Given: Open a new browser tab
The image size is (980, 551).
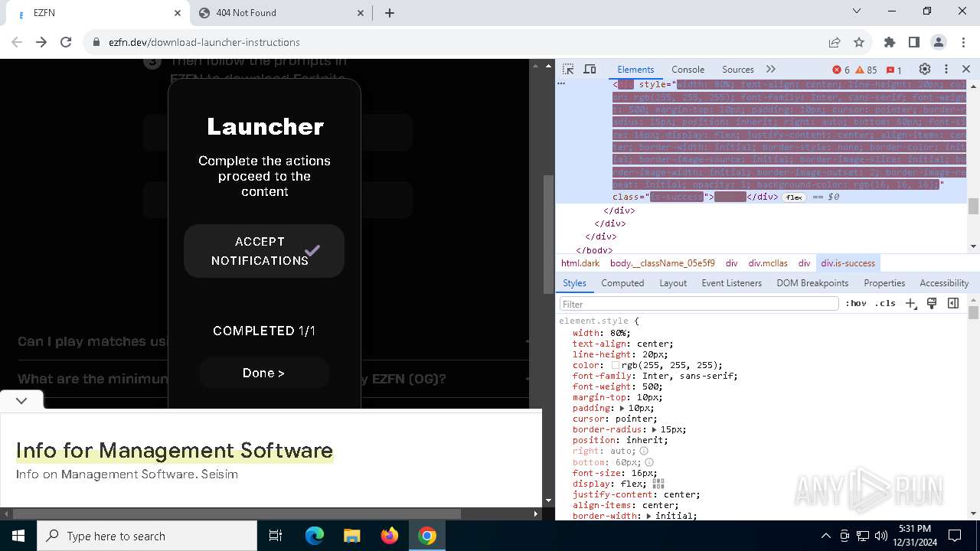Looking at the screenshot, I should 390,13.
